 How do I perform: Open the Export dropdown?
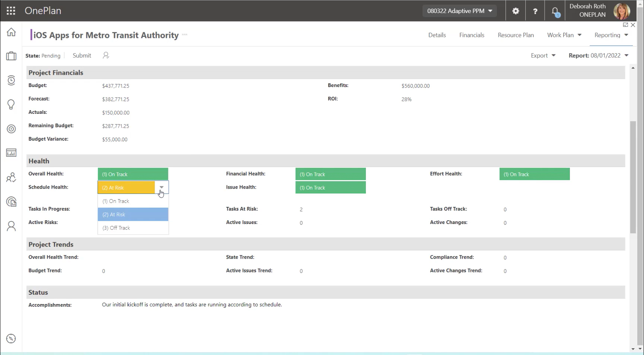coord(543,55)
